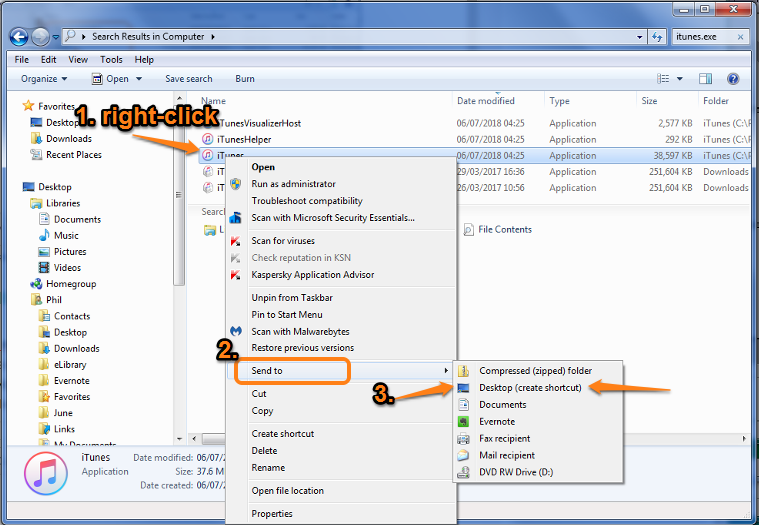Click the Microsoft Security Essentials scan icon
Screen dimensions: 759x525
(236, 218)
